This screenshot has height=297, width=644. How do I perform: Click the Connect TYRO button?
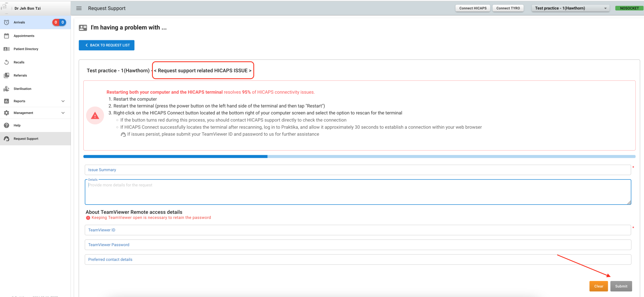508,8
